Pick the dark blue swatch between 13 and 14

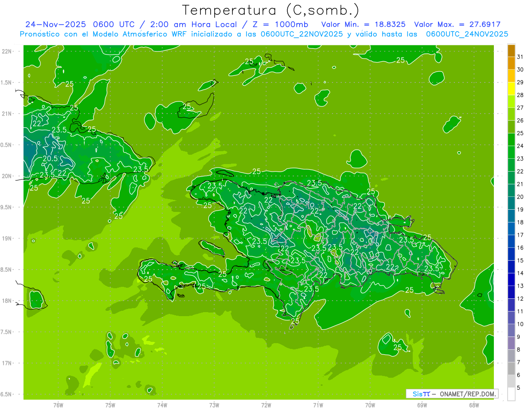pyautogui.click(x=511, y=279)
